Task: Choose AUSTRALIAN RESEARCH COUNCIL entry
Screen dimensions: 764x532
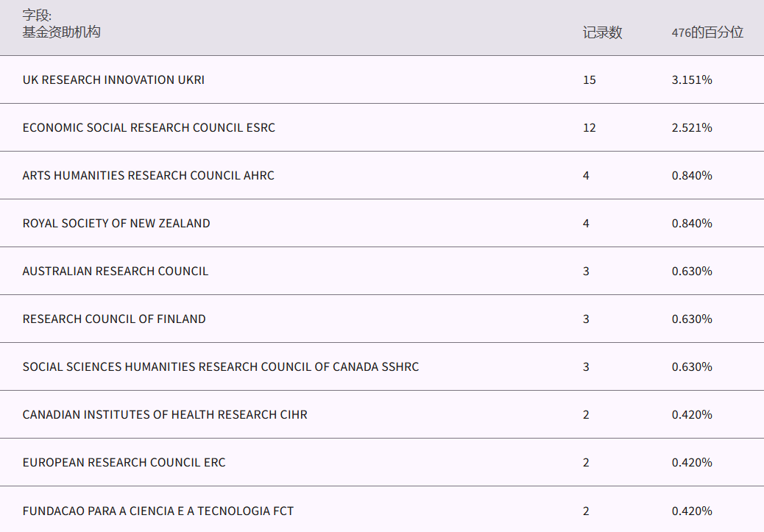Action: 116,271
